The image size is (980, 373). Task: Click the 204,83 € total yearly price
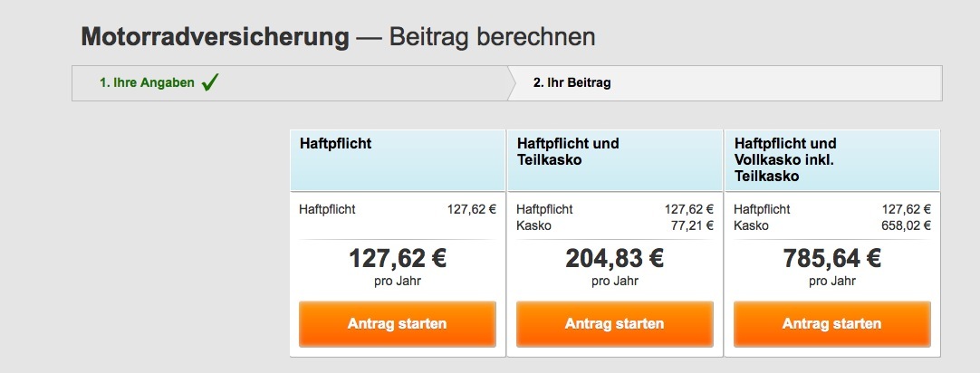(614, 259)
